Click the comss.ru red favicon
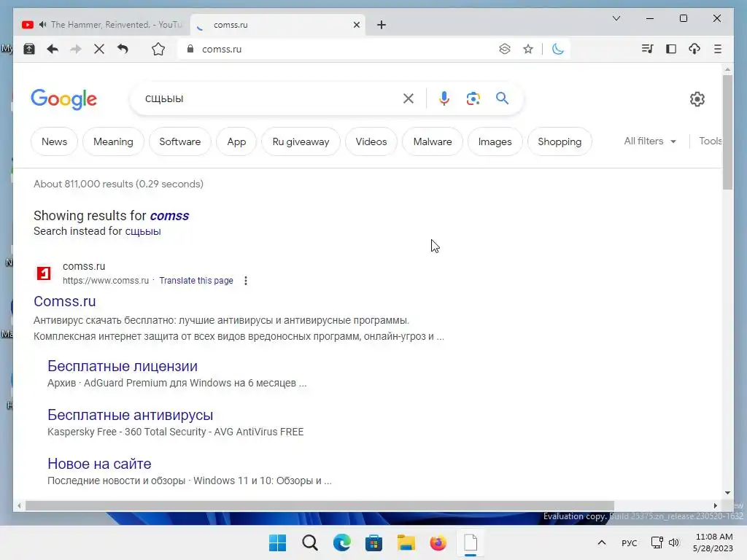747x560 pixels. click(44, 273)
